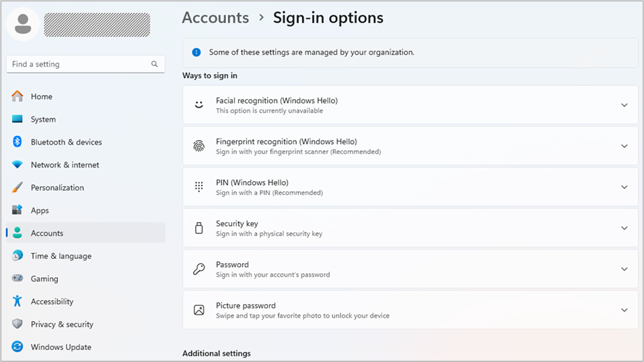Click the Windows Update icon
Viewport: 644px width, 362px height.
pos(17,347)
